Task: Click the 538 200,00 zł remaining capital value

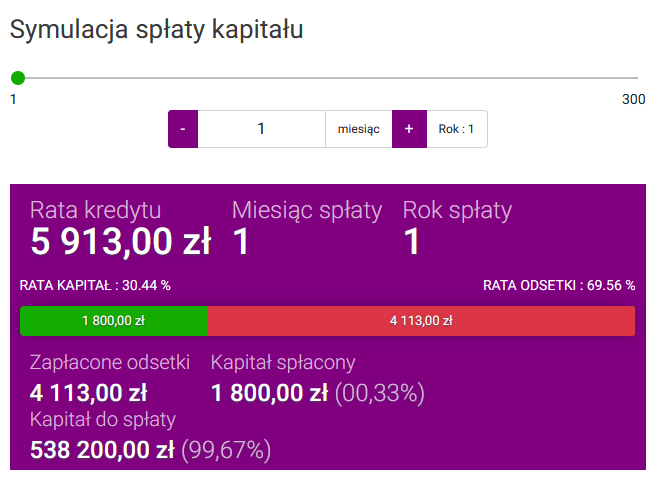Action: coord(103,449)
